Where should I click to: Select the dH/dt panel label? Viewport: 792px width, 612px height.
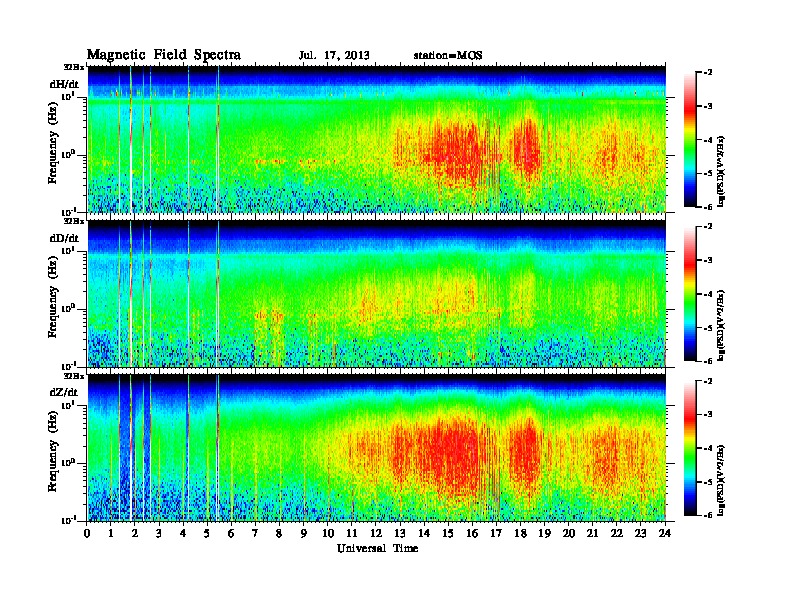[64, 84]
